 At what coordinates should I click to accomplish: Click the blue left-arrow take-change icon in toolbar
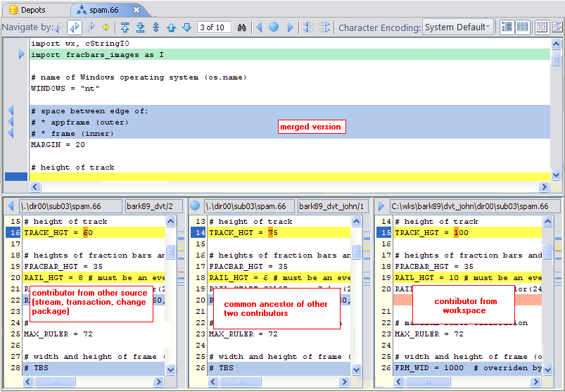[258, 27]
